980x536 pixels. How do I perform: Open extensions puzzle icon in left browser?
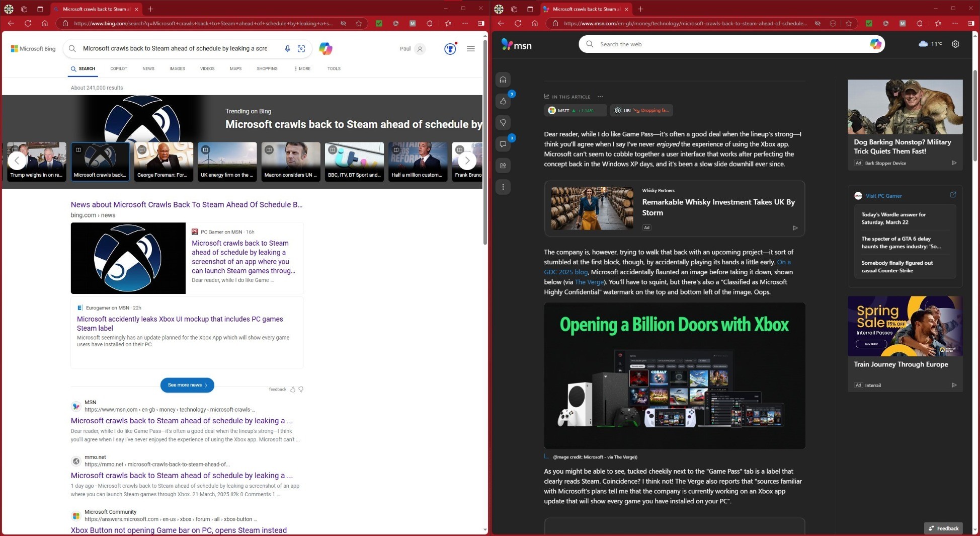[x=430, y=23]
